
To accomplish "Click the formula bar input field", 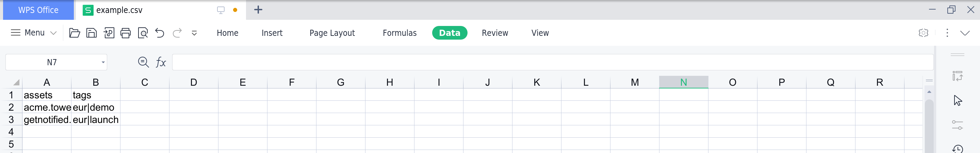I will pos(552,62).
